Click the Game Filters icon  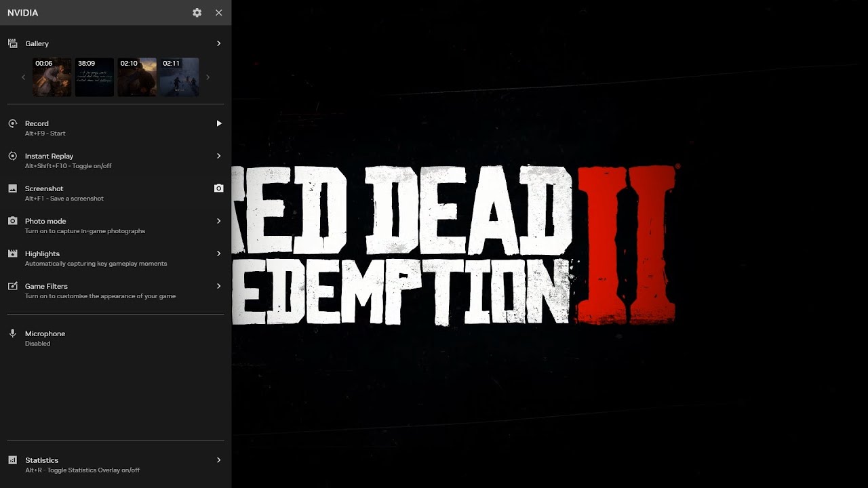pyautogui.click(x=12, y=286)
